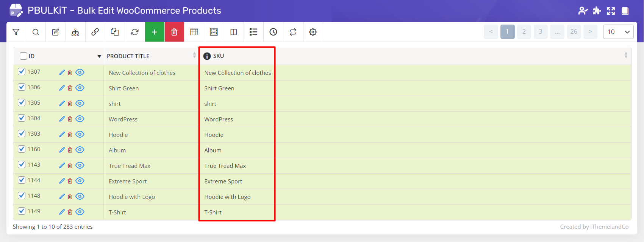Click the SKU cell for Hoodie with Logo
This screenshot has height=242, width=644.
(227, 197)
